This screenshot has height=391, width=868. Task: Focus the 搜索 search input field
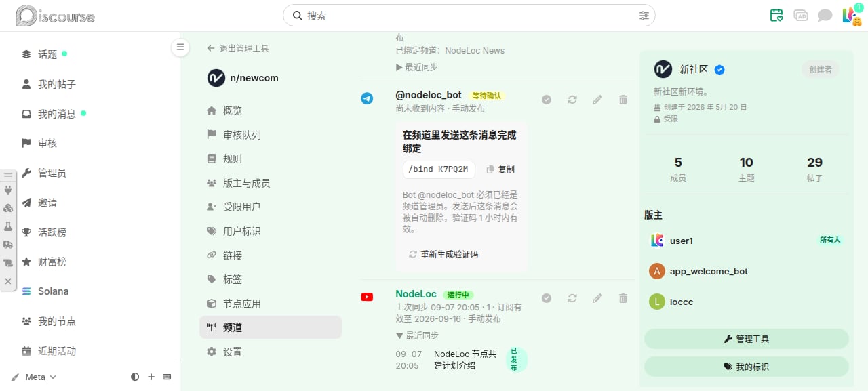pyautogui.click(x=469, y=15)
